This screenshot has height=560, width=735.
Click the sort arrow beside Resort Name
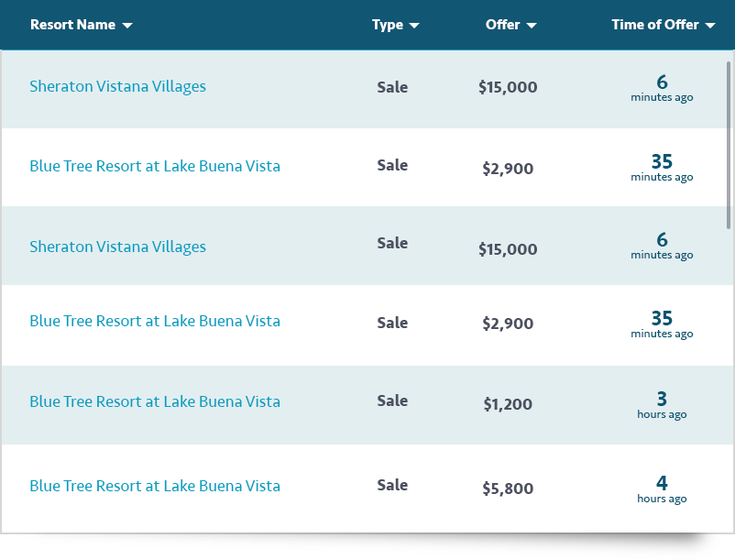click(127, 26)
